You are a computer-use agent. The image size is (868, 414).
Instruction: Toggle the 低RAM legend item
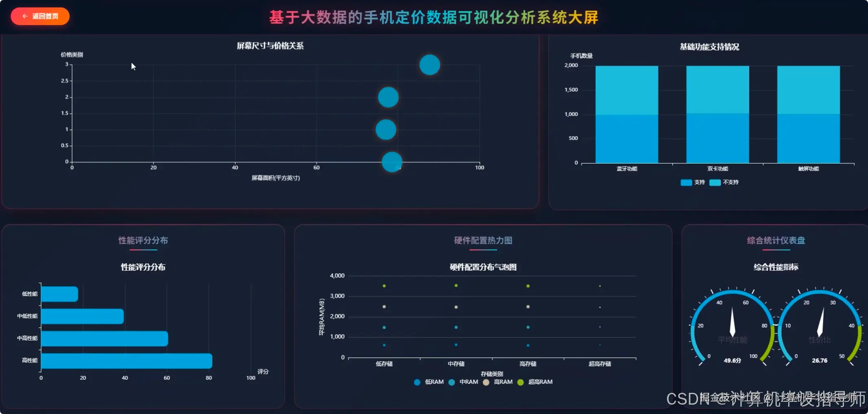[x=428, y=382]
